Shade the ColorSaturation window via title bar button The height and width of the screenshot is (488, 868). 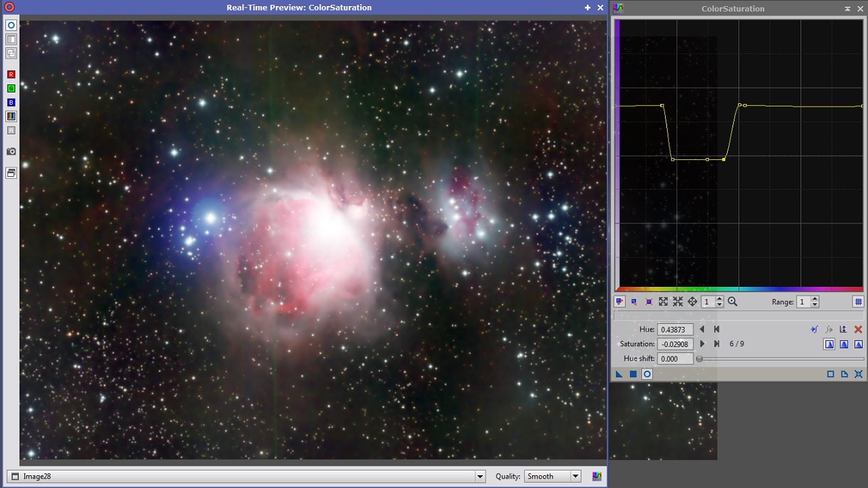(848, 9)
